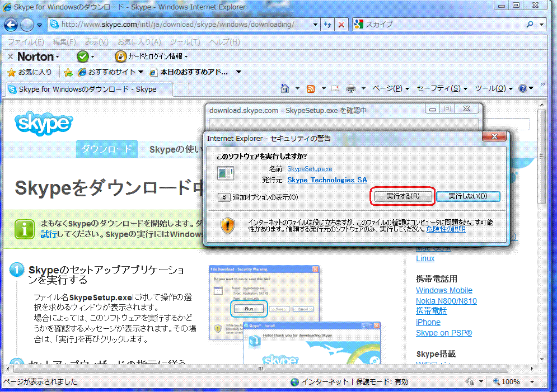The image size is (557, 392).
Task: Open the ツール(T) menu in the menu bar
Action: (x=185, y=42)
